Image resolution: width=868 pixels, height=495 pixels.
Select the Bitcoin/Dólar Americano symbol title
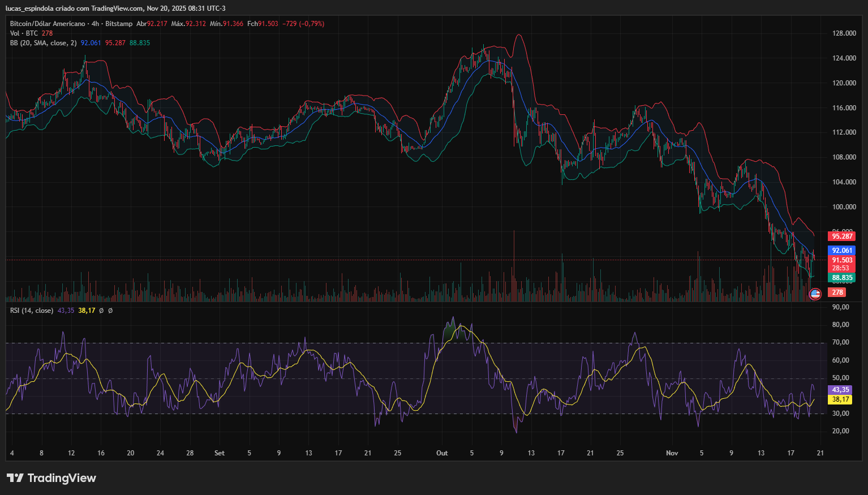48,24
